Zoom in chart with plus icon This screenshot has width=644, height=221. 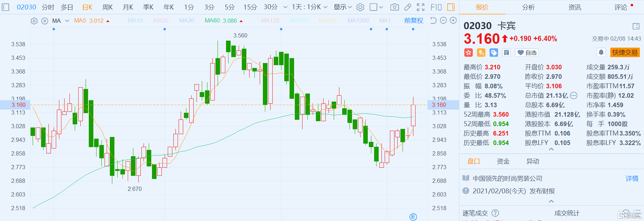[x=453, y=21]
